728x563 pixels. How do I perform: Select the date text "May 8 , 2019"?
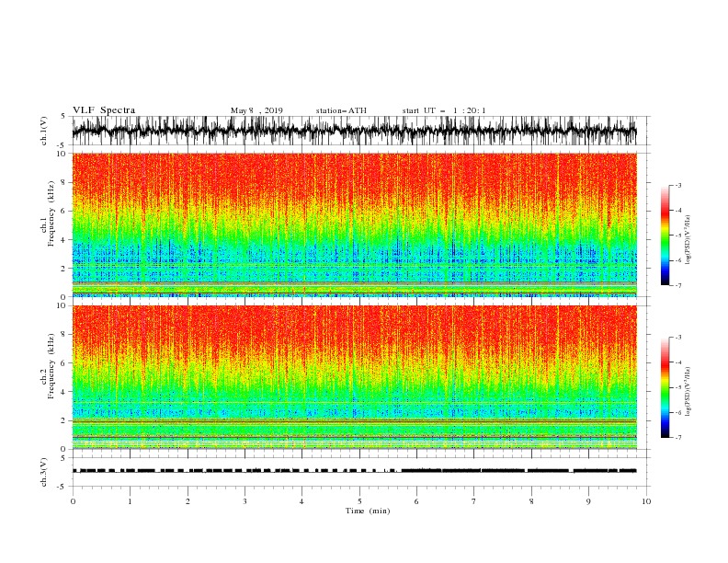[x=256, y=110]
